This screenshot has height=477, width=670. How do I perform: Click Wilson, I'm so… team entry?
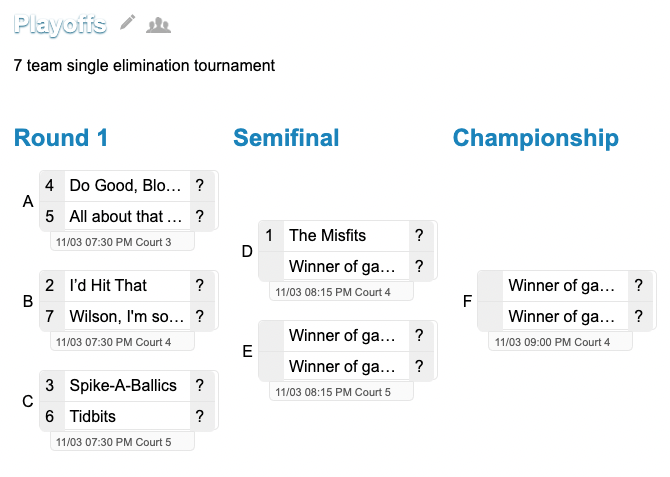click(126, 316)
